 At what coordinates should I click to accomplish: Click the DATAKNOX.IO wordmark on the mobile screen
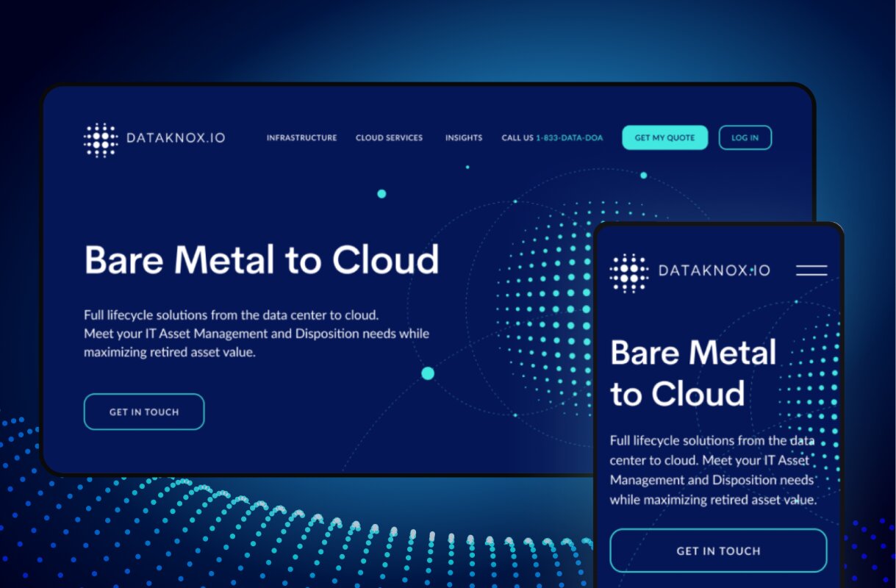(x=714, y=270)
